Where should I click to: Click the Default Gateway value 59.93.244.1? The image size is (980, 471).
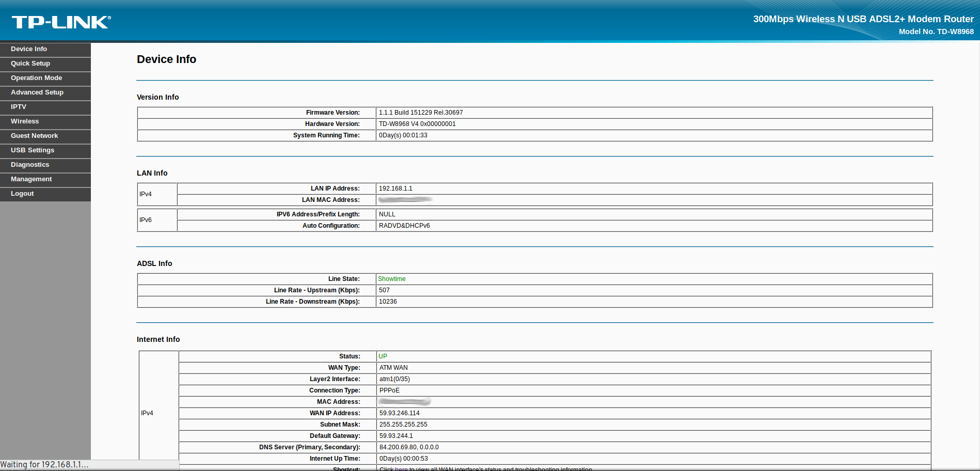pyautogui.click(x=396, y=436)
